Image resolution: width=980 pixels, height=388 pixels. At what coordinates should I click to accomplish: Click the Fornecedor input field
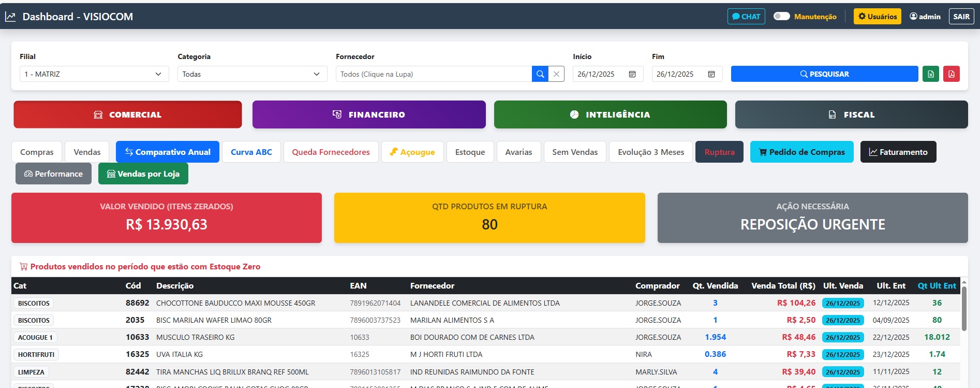434,74
